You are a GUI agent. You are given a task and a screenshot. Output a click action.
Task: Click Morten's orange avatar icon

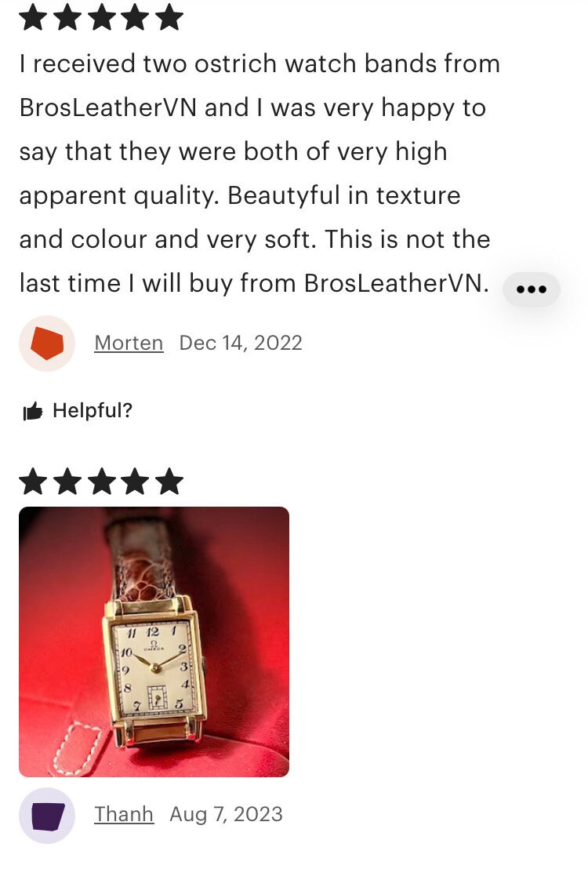click(47, 343)
